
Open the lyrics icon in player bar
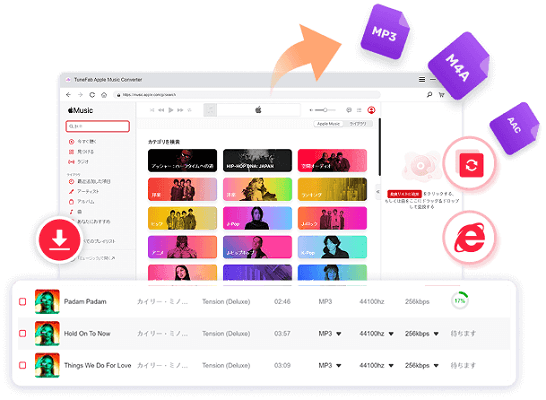tap(349, 110)
